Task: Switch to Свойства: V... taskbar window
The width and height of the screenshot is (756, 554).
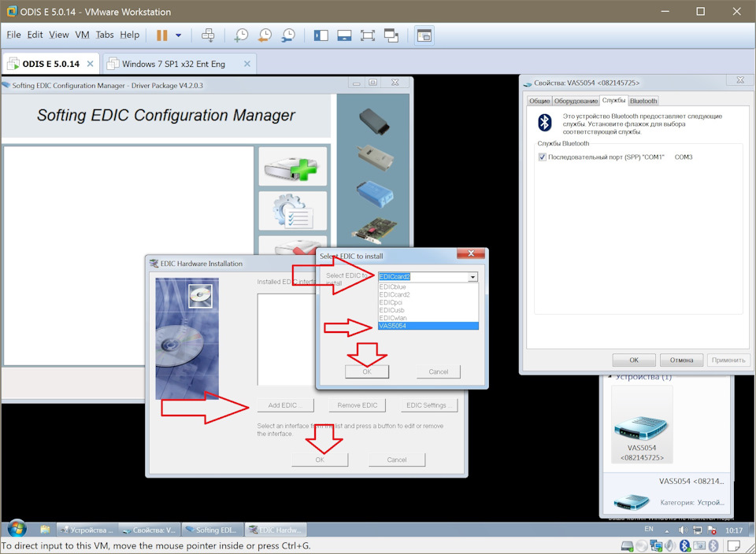Action: pyautogui.click(x=150, y=530)
